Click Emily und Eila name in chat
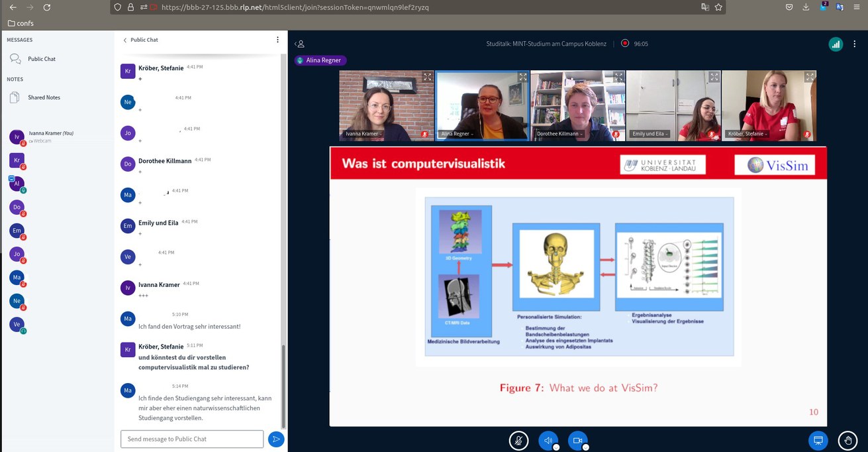Screen dimensions: 868x452 tap(158, 222)
